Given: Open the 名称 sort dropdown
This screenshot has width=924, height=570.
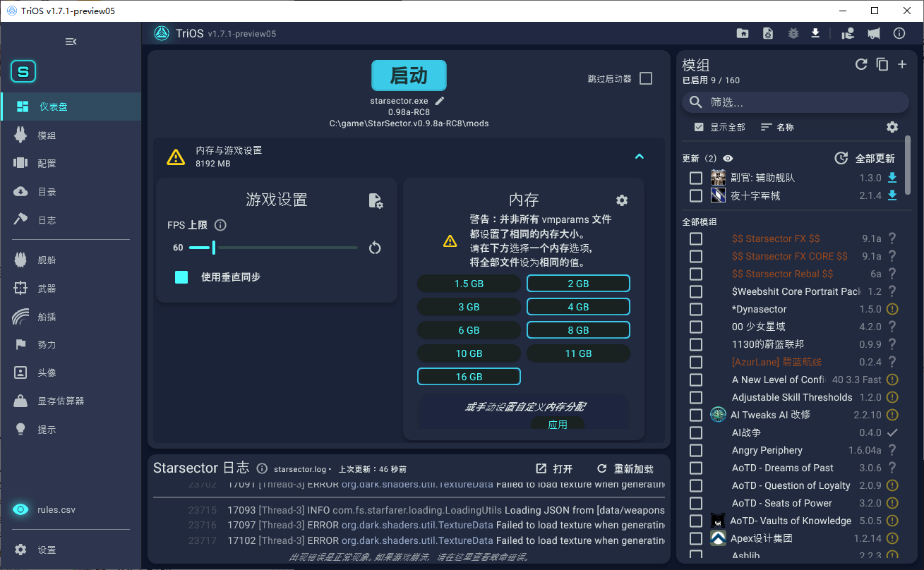Looking at the screenshot, I should pyautogui.click(x=777, y=128).
